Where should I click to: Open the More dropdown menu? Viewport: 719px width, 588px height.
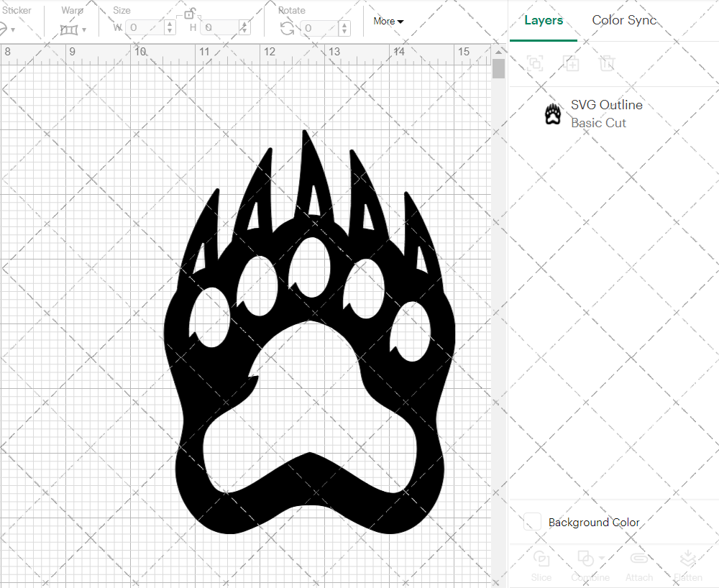coord(388,22)
